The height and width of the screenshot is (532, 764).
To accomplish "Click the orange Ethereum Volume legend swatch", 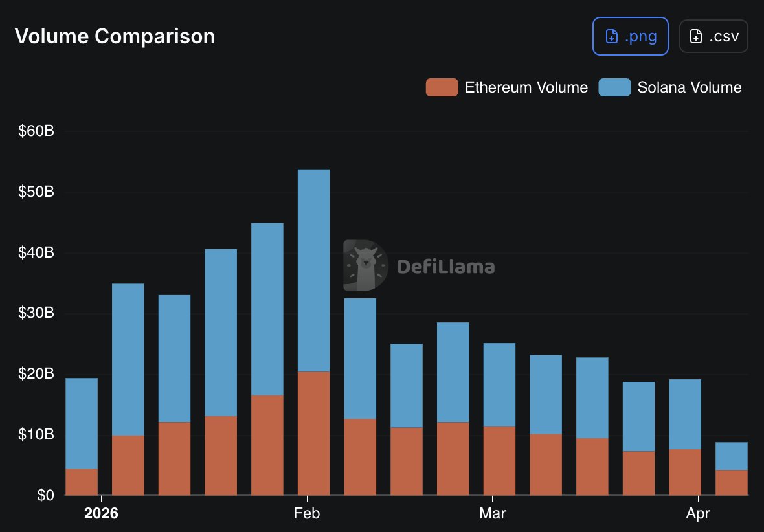I will [442, 87].
